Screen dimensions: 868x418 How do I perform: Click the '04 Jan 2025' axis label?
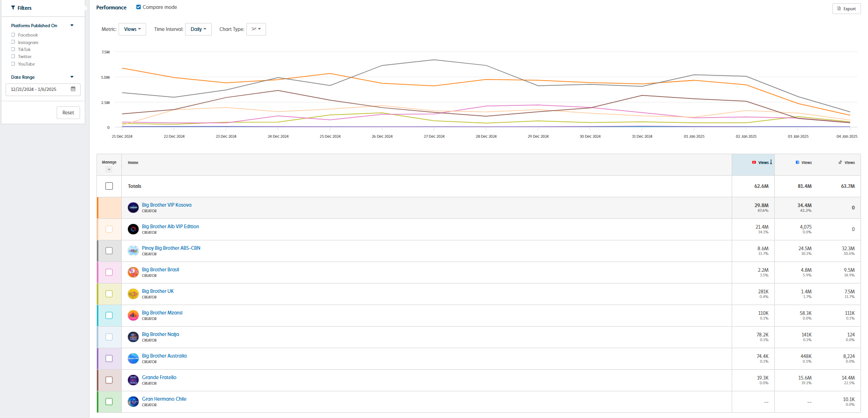[847, 136]
